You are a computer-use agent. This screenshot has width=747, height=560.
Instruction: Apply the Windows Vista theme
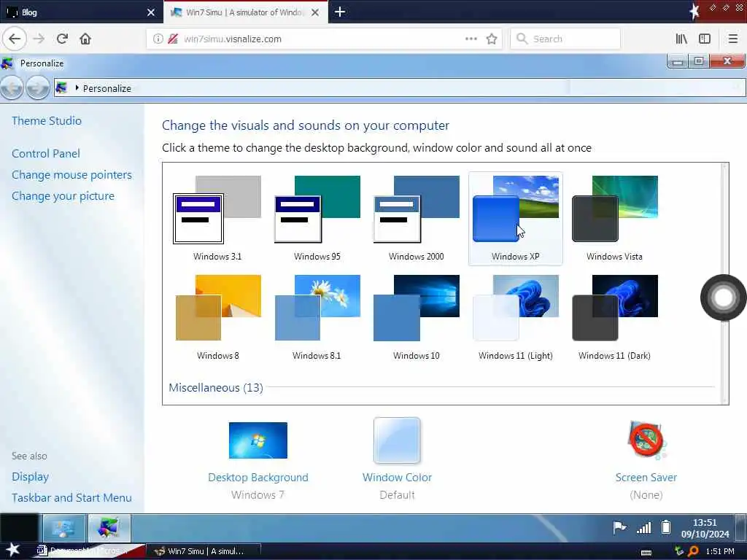(x=614, y=218)
